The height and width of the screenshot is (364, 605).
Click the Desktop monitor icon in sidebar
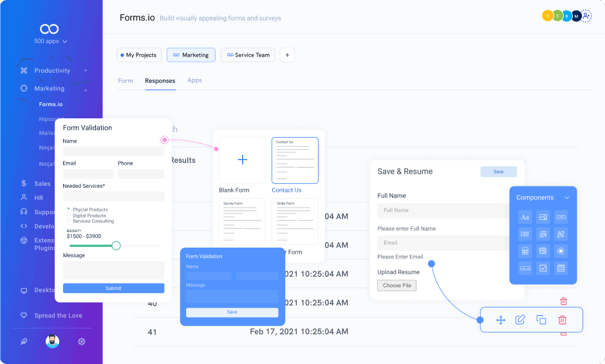tap(24, 290)
